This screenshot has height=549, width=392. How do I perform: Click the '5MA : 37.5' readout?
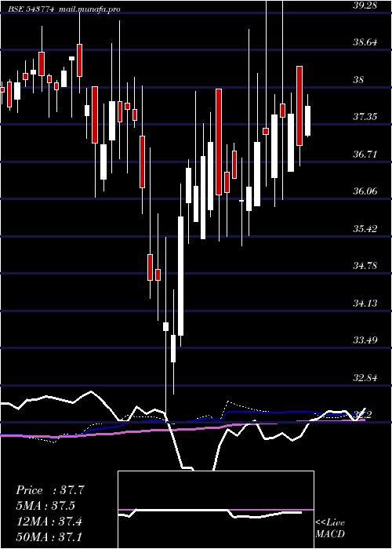click(46, 506)
